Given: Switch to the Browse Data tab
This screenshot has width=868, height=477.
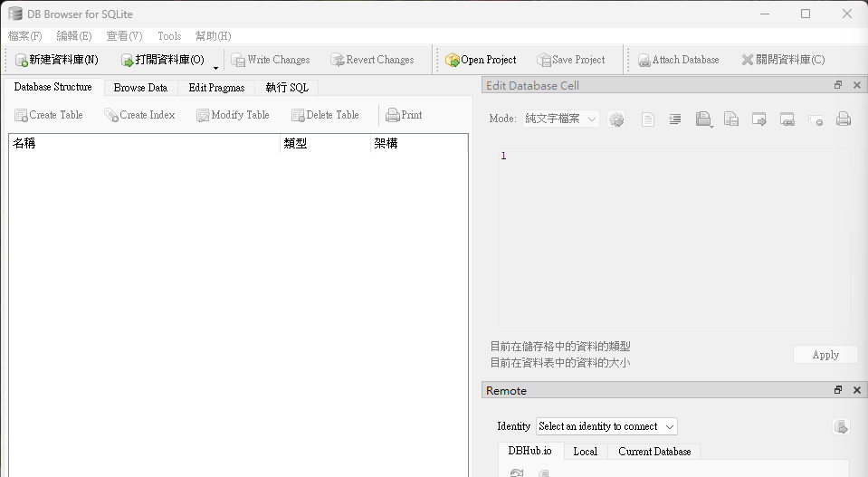Looking at the screenshot, I should [x=140, y=88].
